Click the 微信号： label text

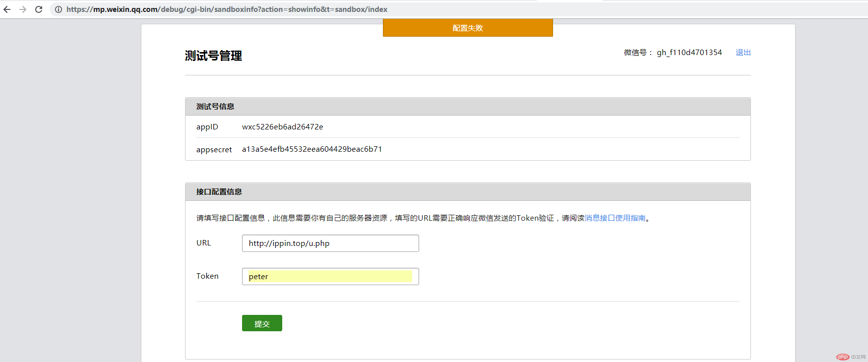click(x=638, y=53)
